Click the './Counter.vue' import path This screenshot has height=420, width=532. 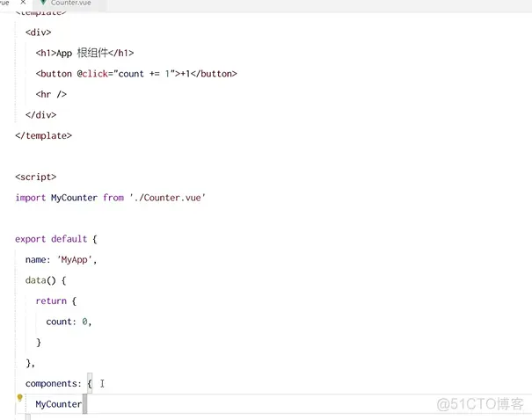point(168,198)
